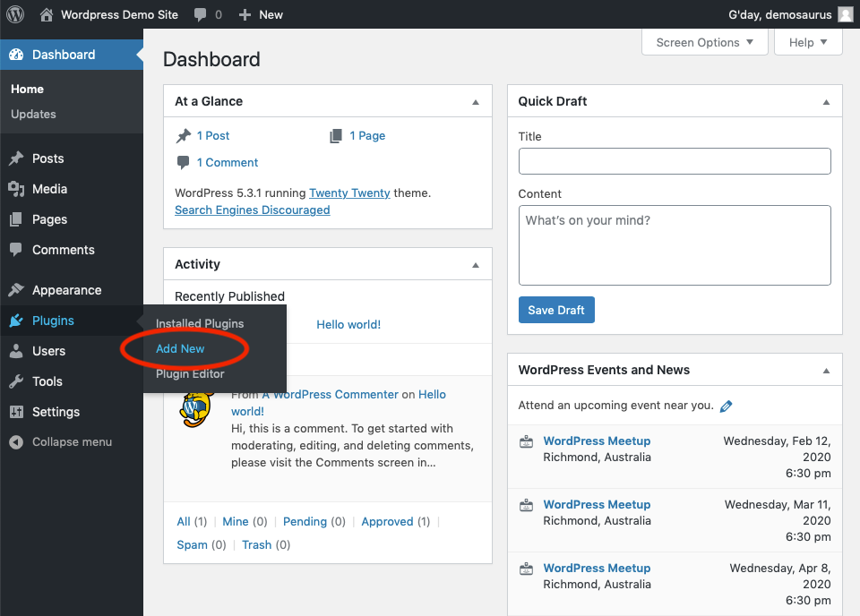Click the Media icon in sidebar
Image resolution: width=860 pixels, height=616 pixels.
tap(16, 189)
